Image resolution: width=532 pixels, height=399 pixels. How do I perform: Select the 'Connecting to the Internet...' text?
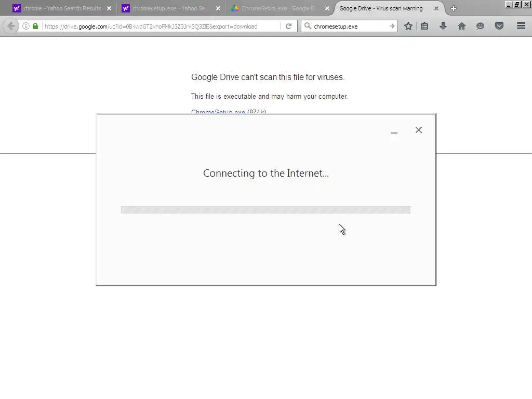point(266,174)
